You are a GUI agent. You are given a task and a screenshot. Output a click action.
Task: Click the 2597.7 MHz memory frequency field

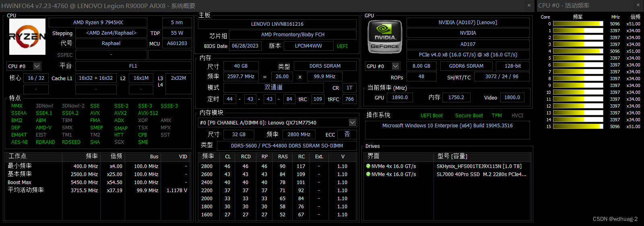(x=241, y=77)
